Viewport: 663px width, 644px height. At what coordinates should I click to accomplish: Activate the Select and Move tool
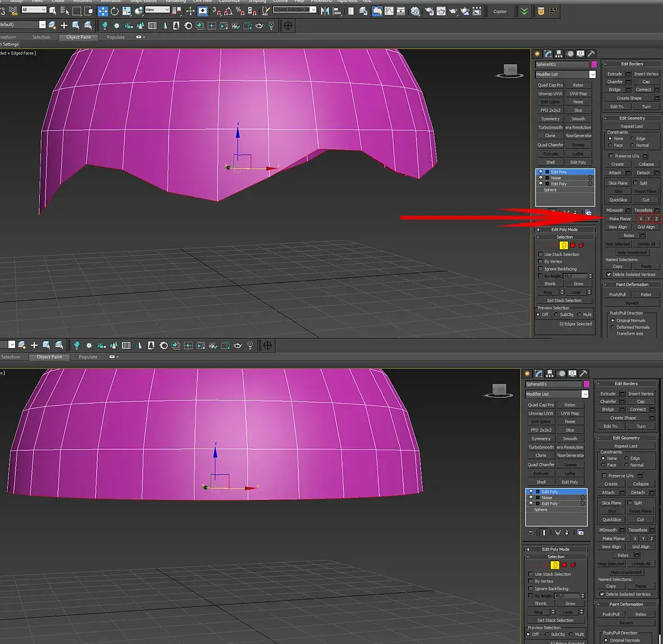click(x=103, y=11)
